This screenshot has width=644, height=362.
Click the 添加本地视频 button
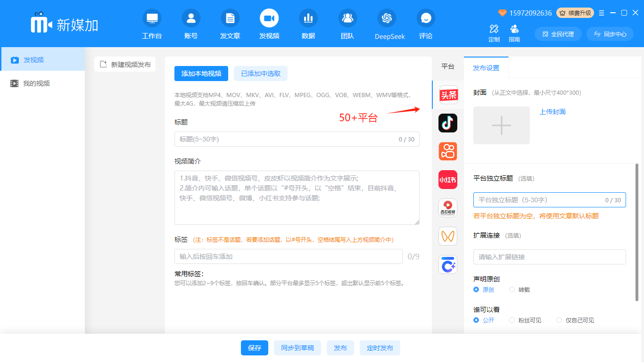coord(201,74)
